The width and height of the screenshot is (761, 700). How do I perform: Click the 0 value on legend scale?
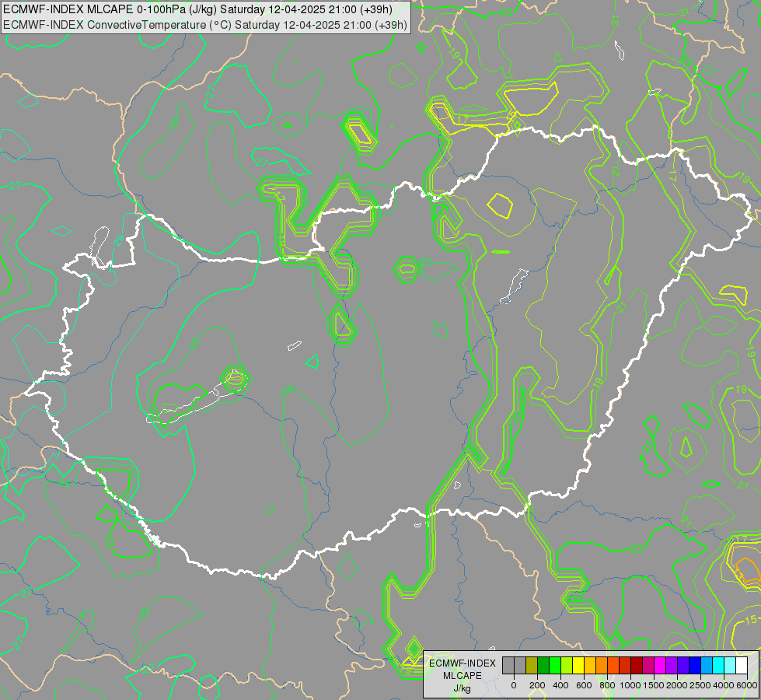click(514, 685)
